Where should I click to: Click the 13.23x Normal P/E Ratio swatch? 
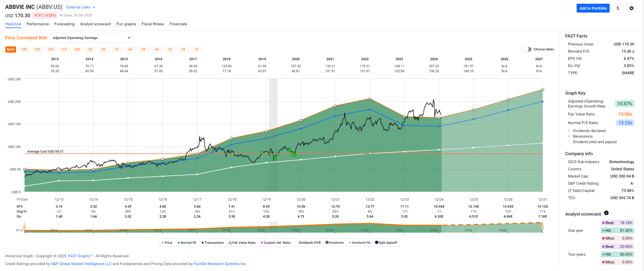pyautogui.click(x=625, y=123)
